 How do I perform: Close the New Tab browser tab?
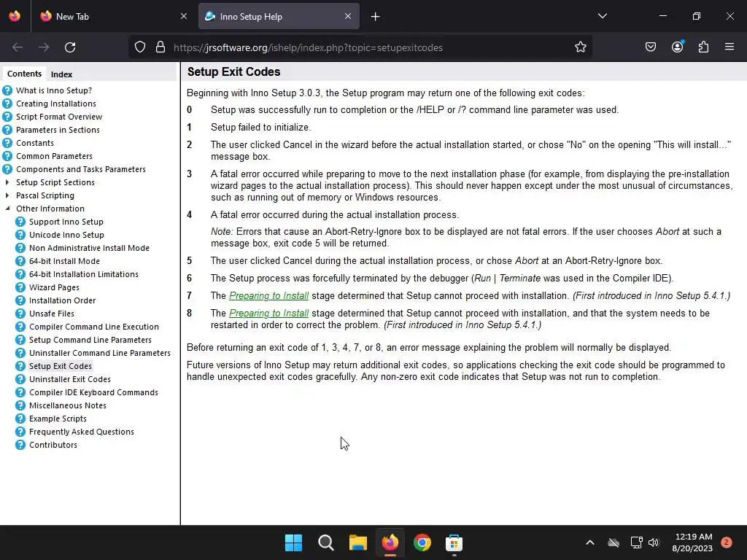[x=184, y=16]
